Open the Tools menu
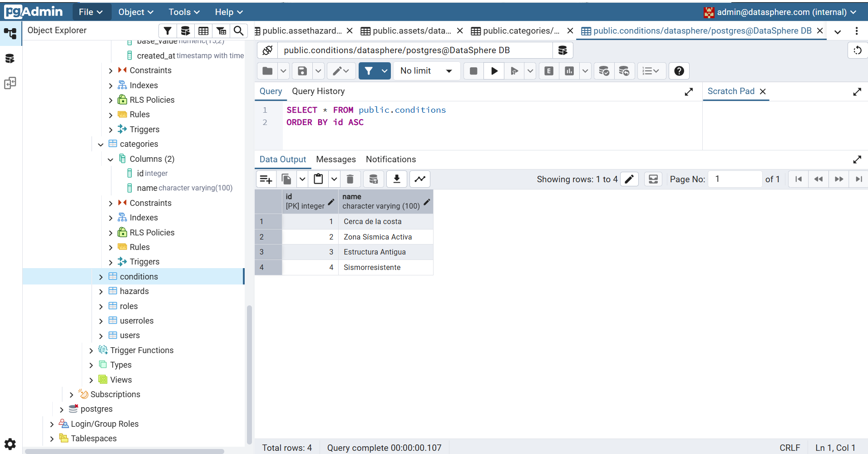The width and height of the screenshot is (868, 454). coord(184,12)
